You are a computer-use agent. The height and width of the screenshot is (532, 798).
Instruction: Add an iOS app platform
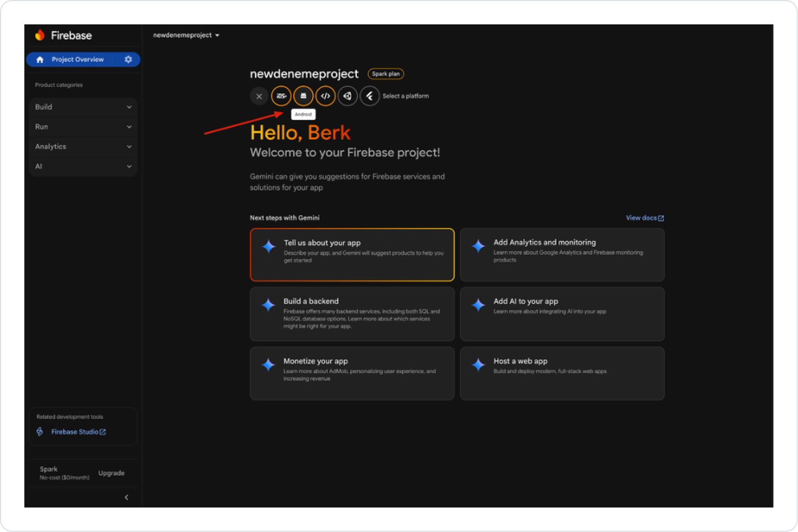(x=281, y=96)
